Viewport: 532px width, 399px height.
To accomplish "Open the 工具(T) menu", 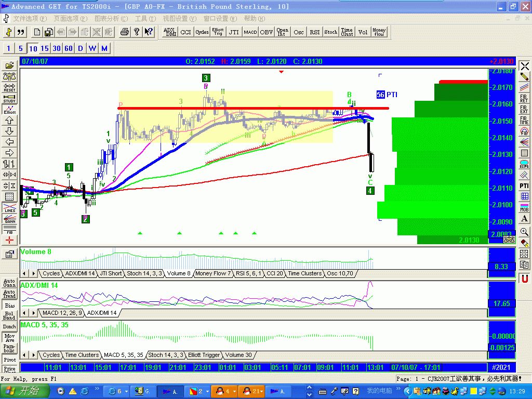I will coord(145,18).
